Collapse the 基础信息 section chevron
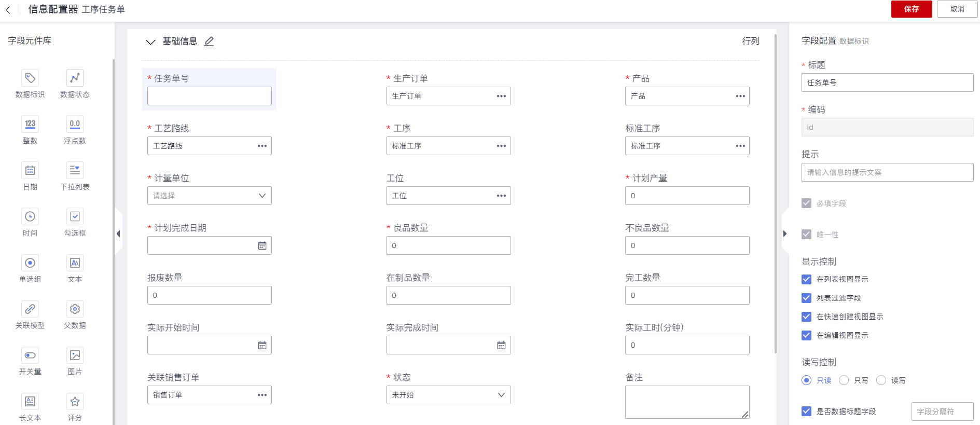This screenshot has height=425, width=980. (150, 42)
